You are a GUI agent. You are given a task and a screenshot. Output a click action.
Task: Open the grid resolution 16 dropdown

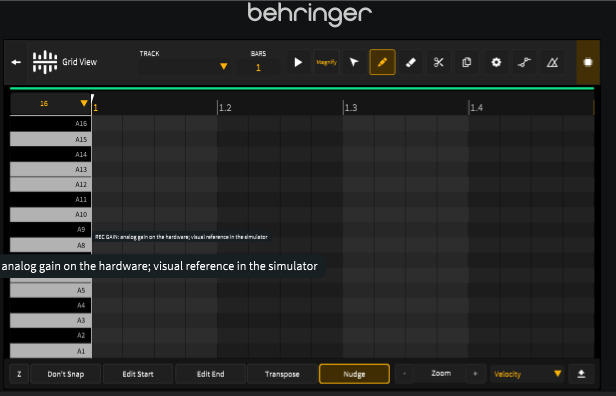(50, 103)
